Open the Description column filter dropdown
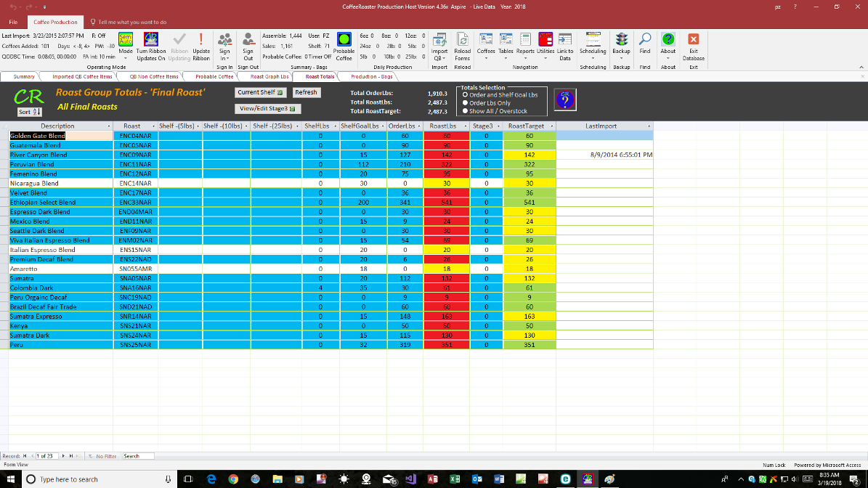 click(108, 126)
